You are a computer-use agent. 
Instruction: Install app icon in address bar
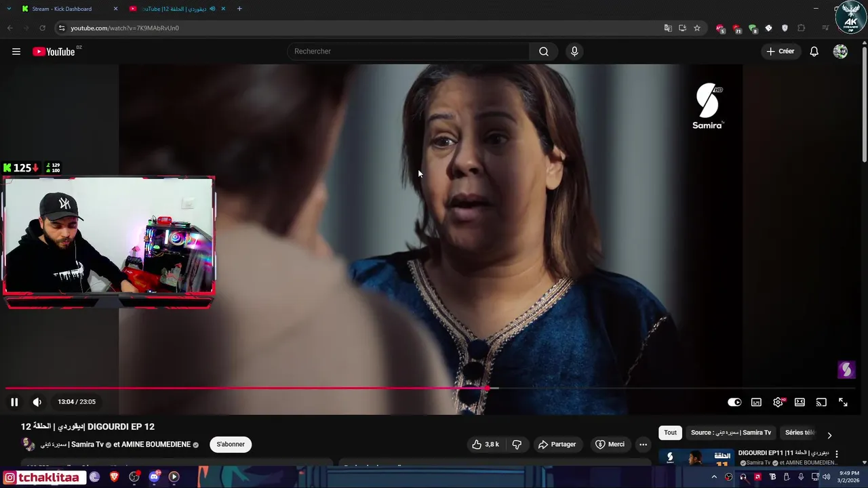(682, 28)
